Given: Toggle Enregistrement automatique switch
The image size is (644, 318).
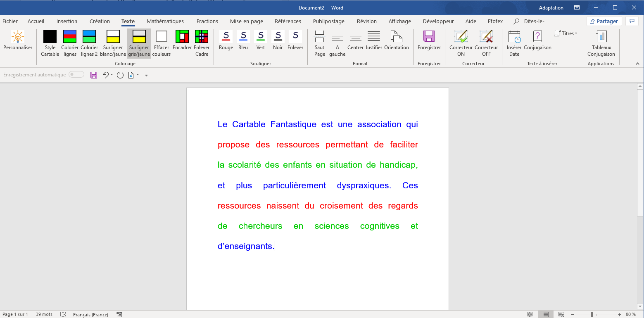Looking at the screenshot, I should (x=76, y=75).
